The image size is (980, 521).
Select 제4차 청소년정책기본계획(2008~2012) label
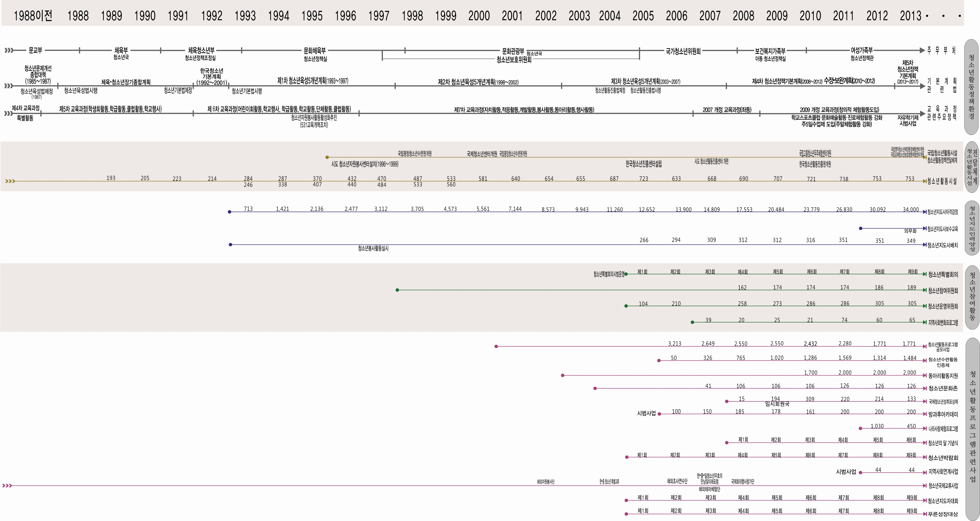coord(787,81)
